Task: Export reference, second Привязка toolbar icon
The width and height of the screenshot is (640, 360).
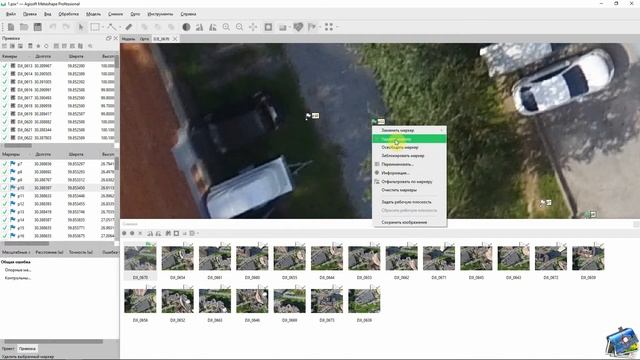Action: click(12, 46)
